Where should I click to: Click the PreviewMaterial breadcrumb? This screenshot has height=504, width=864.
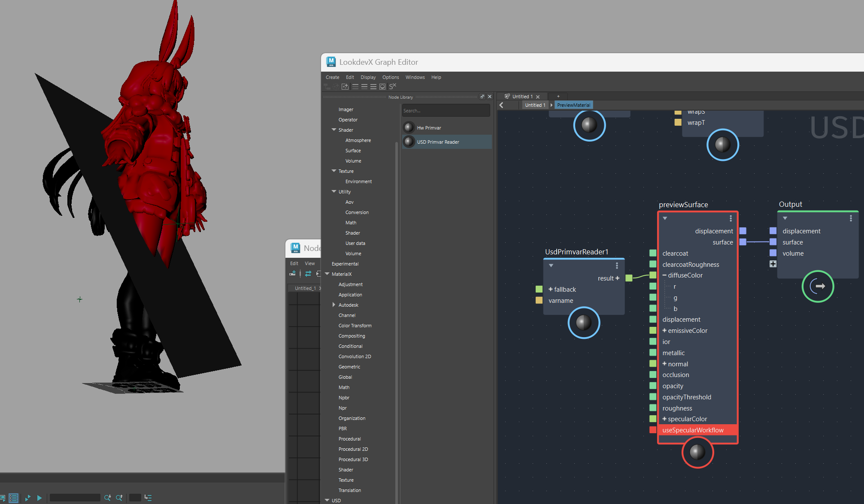[x=573, y=105]
